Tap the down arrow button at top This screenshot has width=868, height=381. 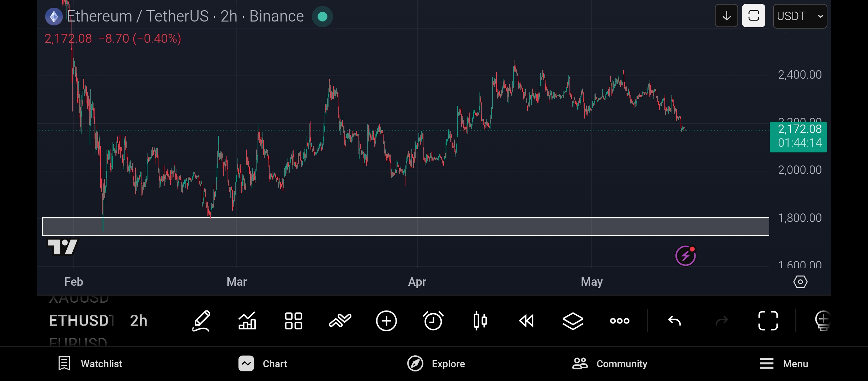(x=727, y=16)
